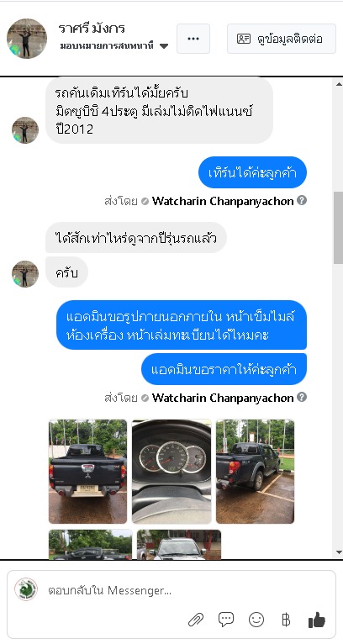Image resolution: width=343 pixels, height=644 pixels.
Task: Click help icon beside second Watcharin Chanpanyachon
Action: (x=302, y=397)
